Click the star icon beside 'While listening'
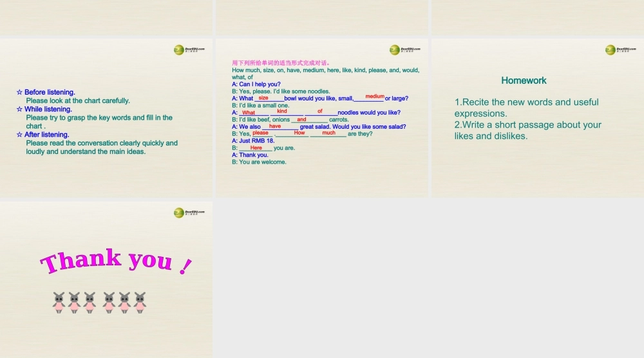 tap(19, 109)
